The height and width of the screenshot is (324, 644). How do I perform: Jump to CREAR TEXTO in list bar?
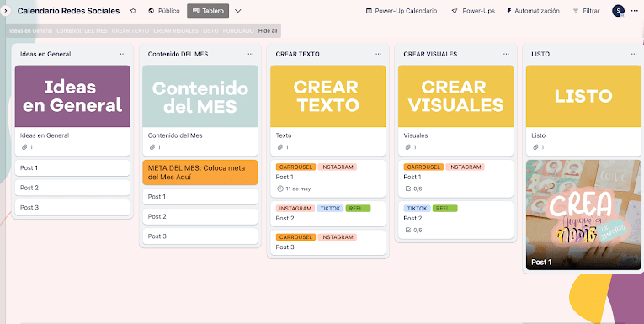tap(130, 31)
